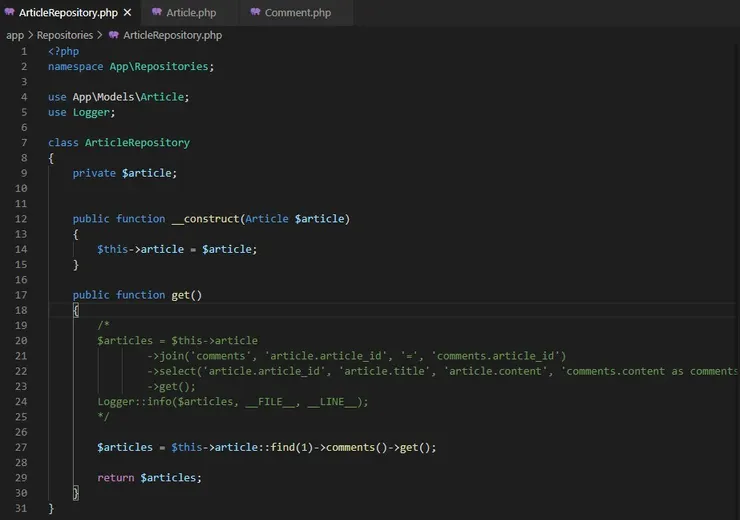Click line number 17 in the gutter
Image resolution: width=740 pixels, height=520 pixels.
[21, 295]
